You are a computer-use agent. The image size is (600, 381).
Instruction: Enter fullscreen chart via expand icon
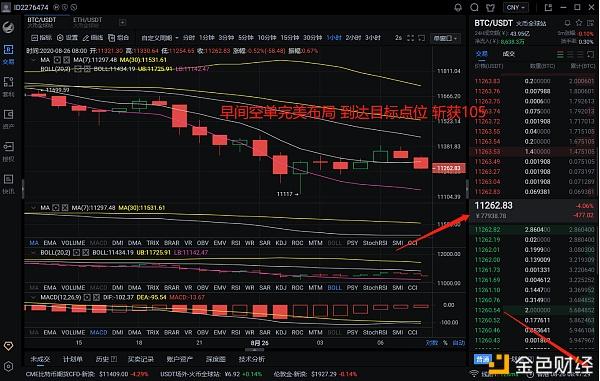tap(410, 38)
